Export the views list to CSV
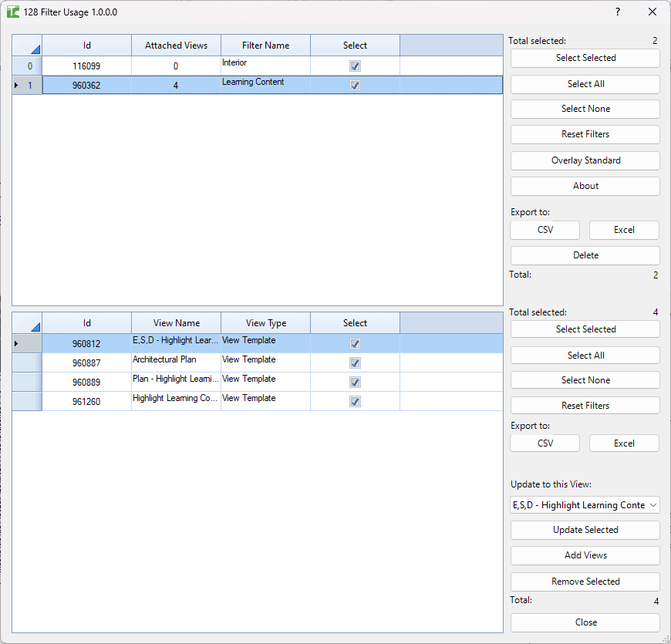Image resolution: width=671 pixels, height=644 pixels. 545,443
